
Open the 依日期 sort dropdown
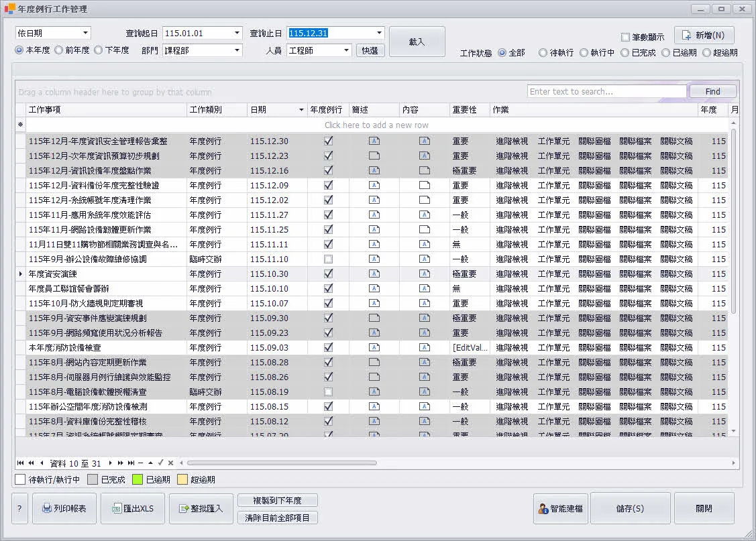(x=85, y=33)
